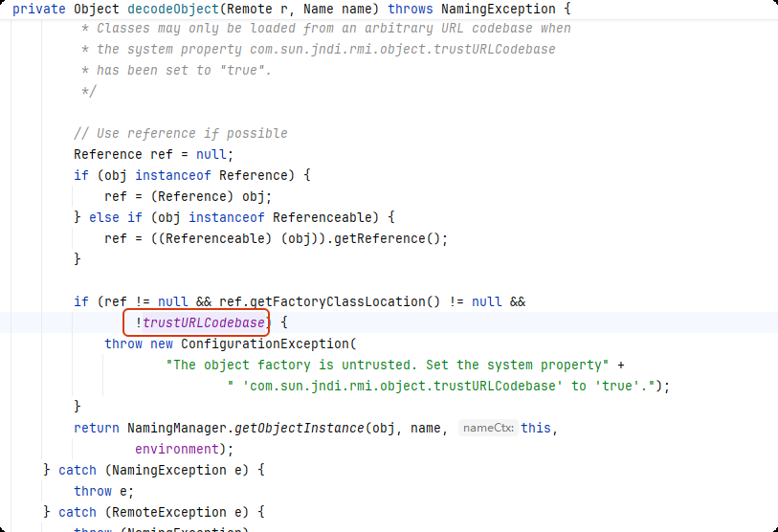Click the nameCtx inlay parameter hint
Image resolution: width=778 pixels, height=532 pixels.
coord(487,429)
